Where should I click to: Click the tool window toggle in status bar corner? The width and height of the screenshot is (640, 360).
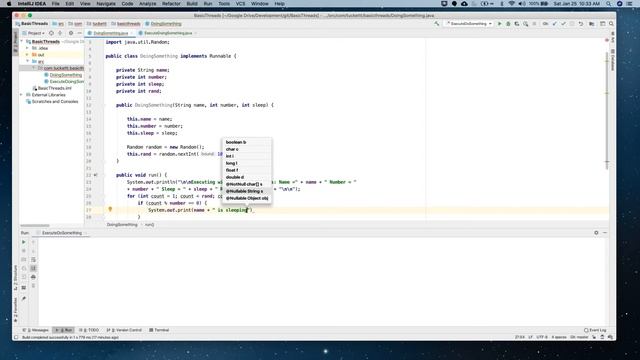point(16,338)
